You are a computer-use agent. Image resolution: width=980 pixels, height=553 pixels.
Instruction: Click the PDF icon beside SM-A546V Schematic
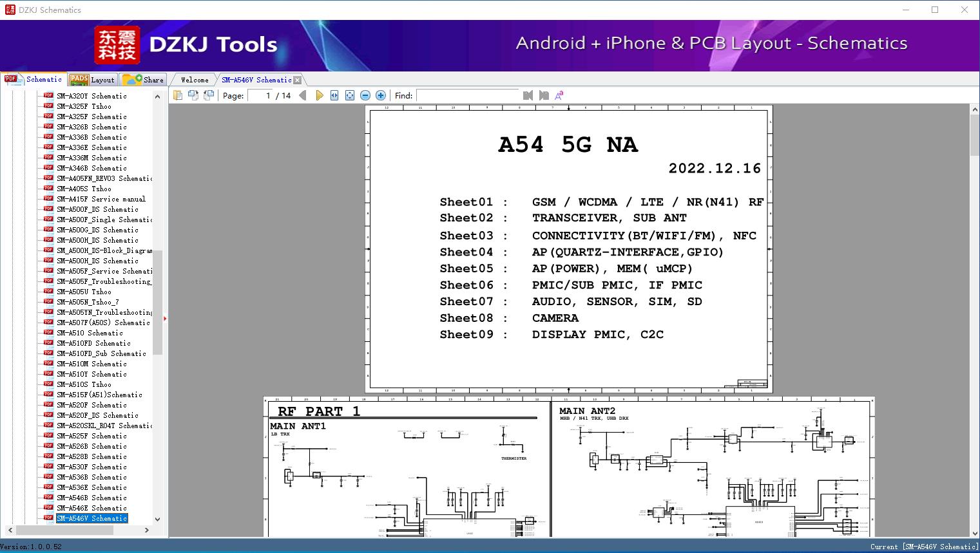tap(48, 518)
